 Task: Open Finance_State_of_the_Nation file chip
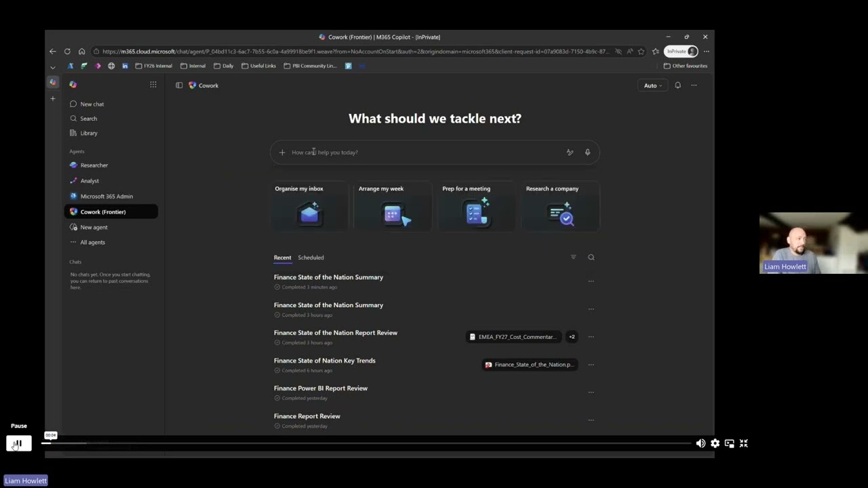530,365
